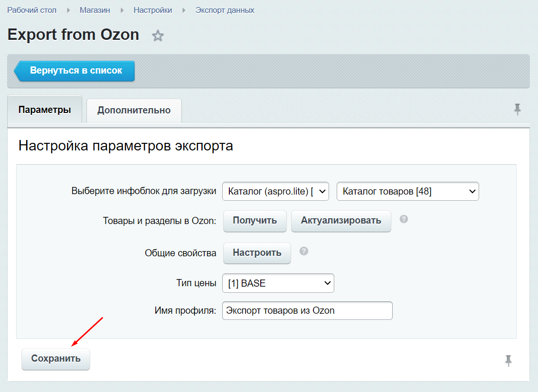538x392 pixels.
Task: Click the Получить button
Action: pyautogui.click(x=255, y=221)
